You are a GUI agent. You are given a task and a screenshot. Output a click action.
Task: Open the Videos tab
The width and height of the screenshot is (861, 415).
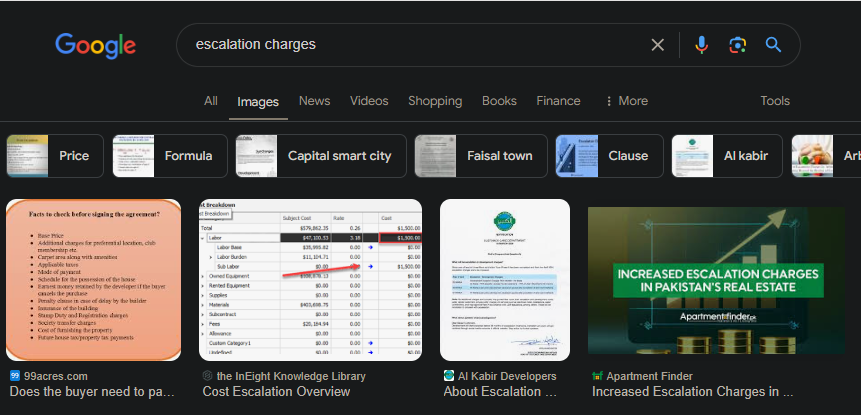tap(369, 101)
